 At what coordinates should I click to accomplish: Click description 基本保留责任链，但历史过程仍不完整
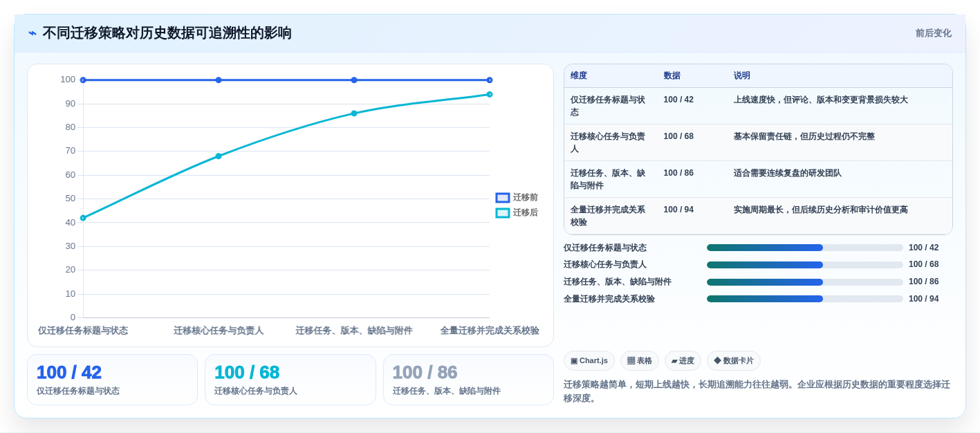pyautogui.click(x=804, y=136)
